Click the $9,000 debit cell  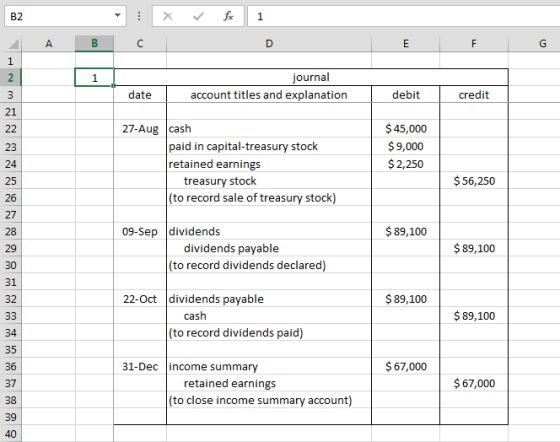pyautogui.click(x=405, y=146)
